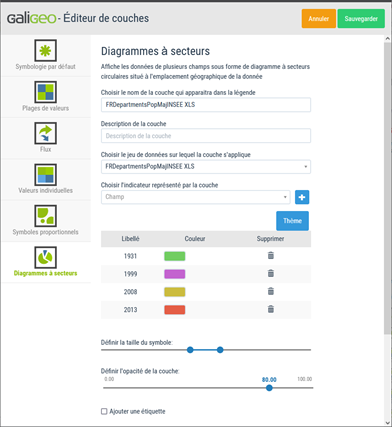Switch to Symboles proportionnels tab label
392x427 pixels.
click(x=46, y=232)
